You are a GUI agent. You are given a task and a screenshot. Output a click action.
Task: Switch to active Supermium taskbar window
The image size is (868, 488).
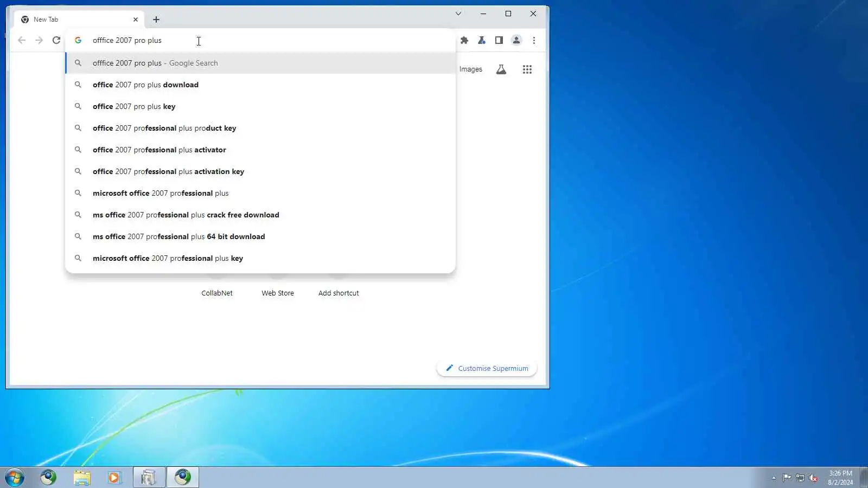tap(183, 477)
